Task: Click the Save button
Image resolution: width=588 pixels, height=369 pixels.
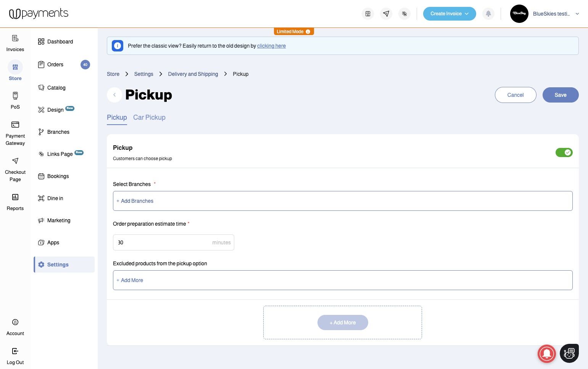Action: pyautogui.click(x=560, y=95)
